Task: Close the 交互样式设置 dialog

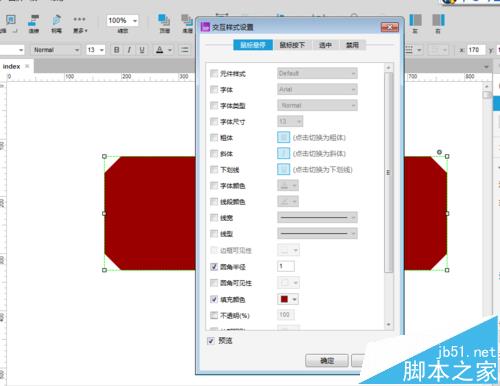Action: click(390, 27)
